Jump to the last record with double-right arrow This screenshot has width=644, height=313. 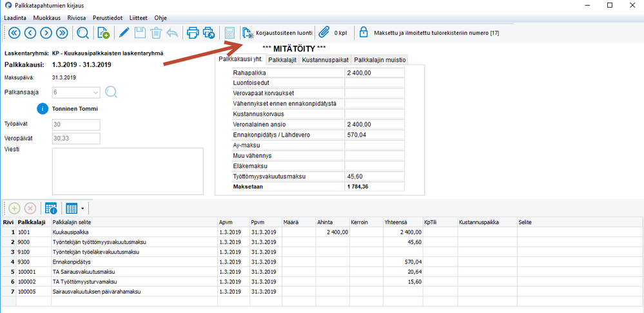pos(62,33)
